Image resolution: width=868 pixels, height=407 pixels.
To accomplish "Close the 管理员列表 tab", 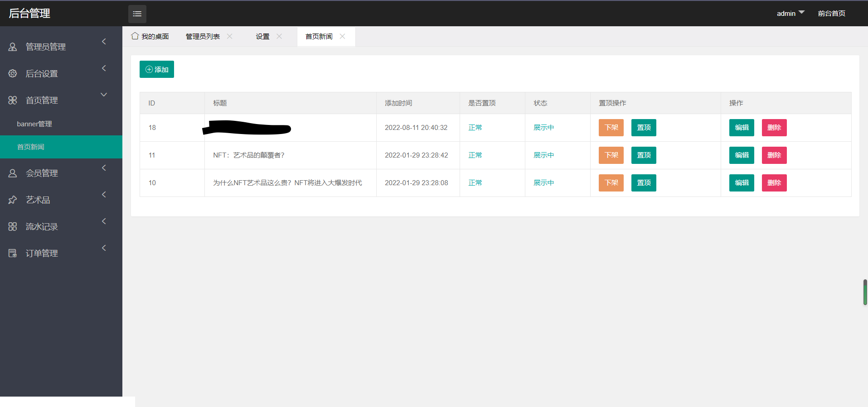I will click(x=230, y=36).
